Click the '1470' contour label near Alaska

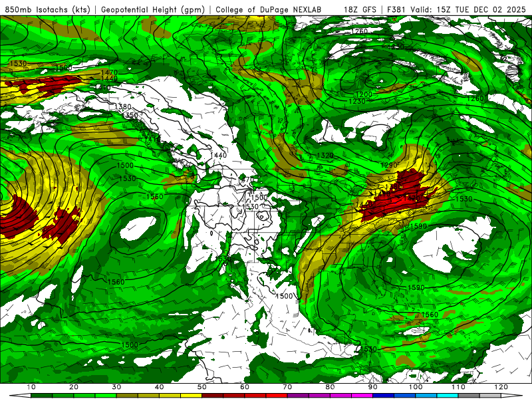tap(109, 72)
